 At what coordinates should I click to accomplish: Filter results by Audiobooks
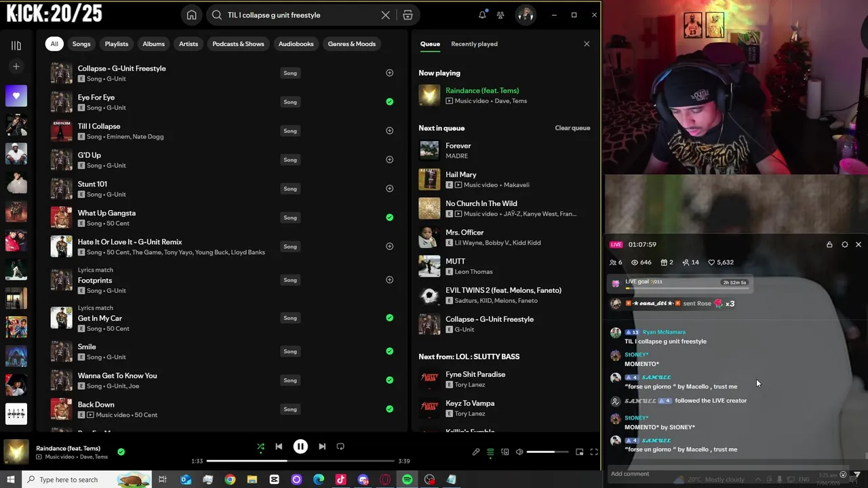(x=296, y=44)
